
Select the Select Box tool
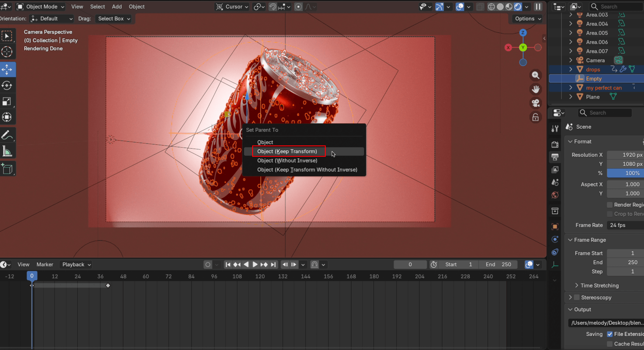[7, 36]
